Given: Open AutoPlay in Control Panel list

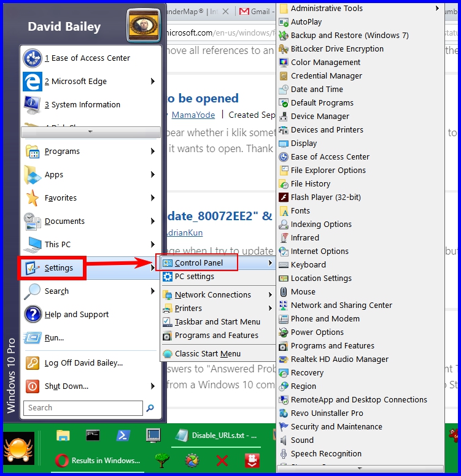Looking at the screenshot, I should point(360,22).
